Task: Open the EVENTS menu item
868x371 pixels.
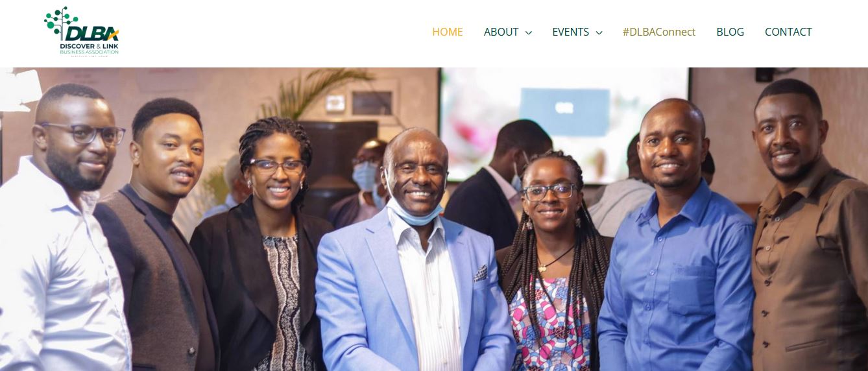Action: click(x=570, y=32)
